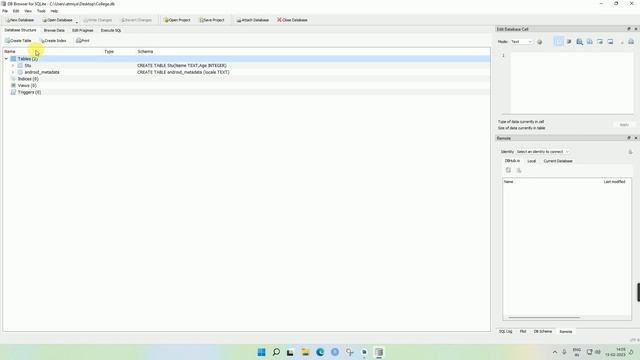Close the Remote panel
Image resolution: width=640 pixels, height=360 pixels.
(636, 138)
